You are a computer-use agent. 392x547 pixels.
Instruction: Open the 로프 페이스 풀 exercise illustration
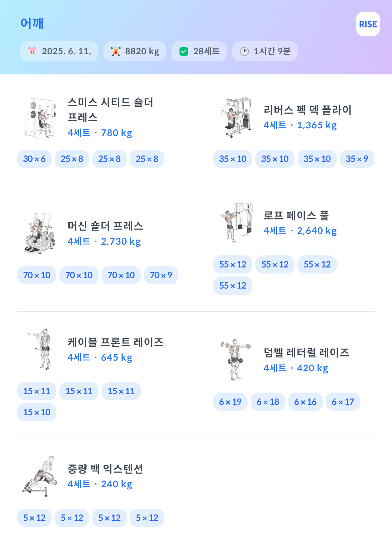[x=236, y=223]
